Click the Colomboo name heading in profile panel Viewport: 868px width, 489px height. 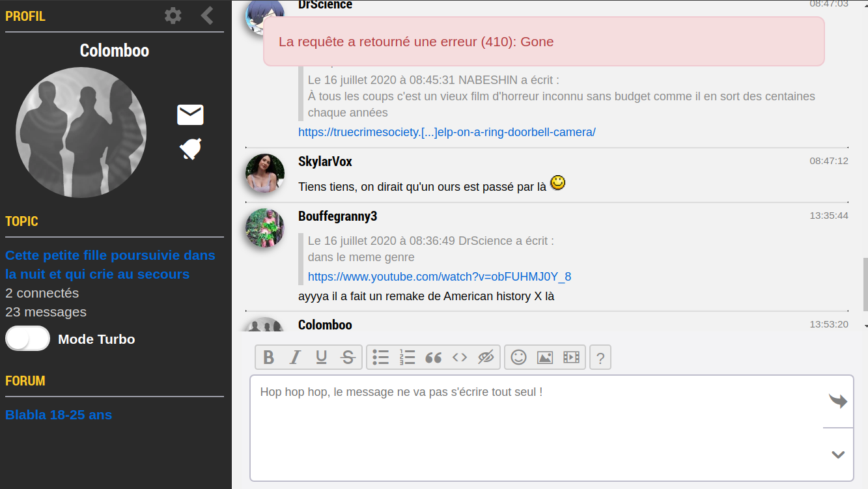115,51
